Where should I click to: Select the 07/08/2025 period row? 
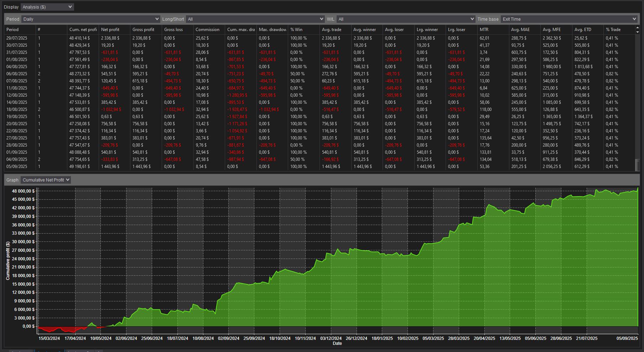320,81
